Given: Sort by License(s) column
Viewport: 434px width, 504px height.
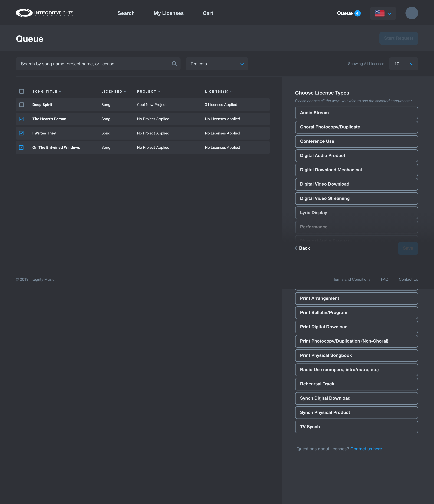Looking at the screenshot, I should coord(219,92).
